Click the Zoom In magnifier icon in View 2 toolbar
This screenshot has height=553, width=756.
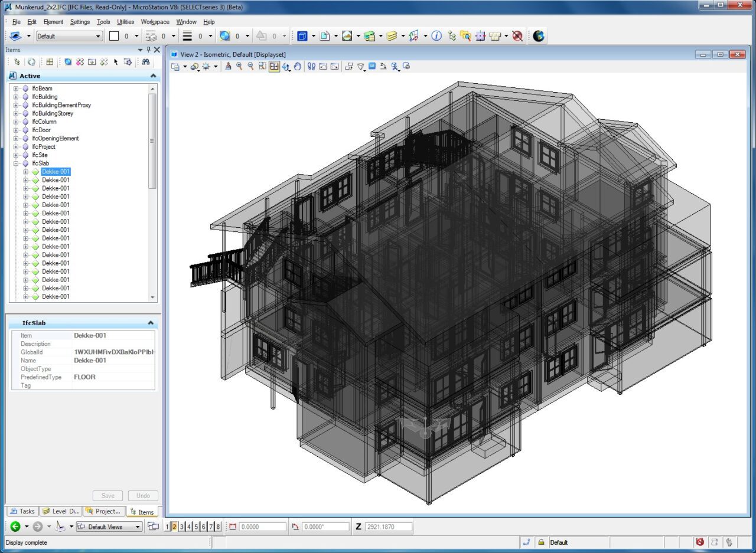click(239, 66)
